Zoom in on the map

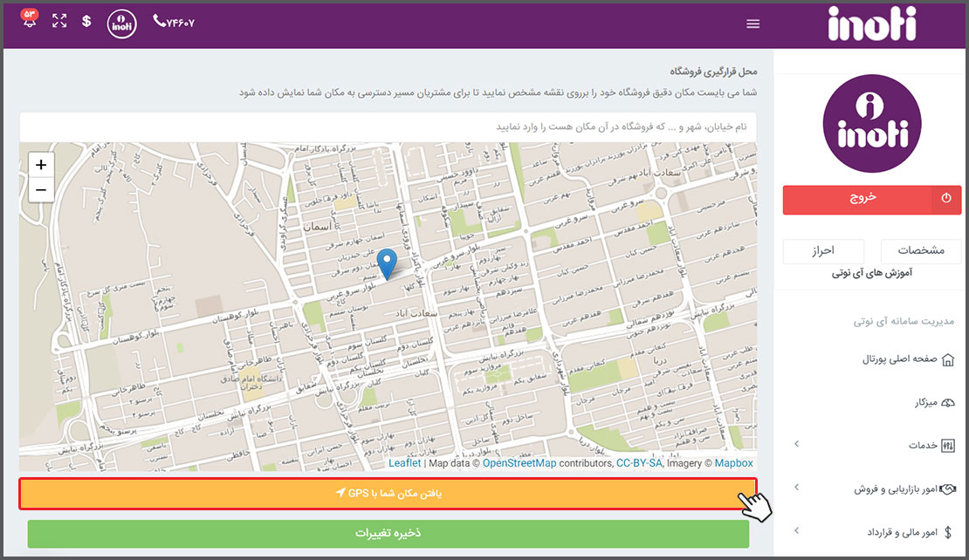pos(41,164)
